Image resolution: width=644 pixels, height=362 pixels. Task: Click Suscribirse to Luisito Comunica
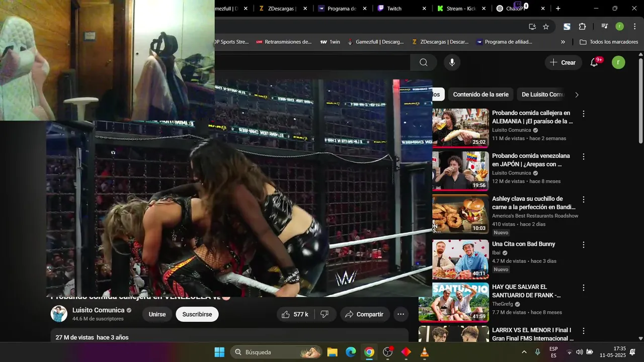pyautogui.click(x=197, y=314)
